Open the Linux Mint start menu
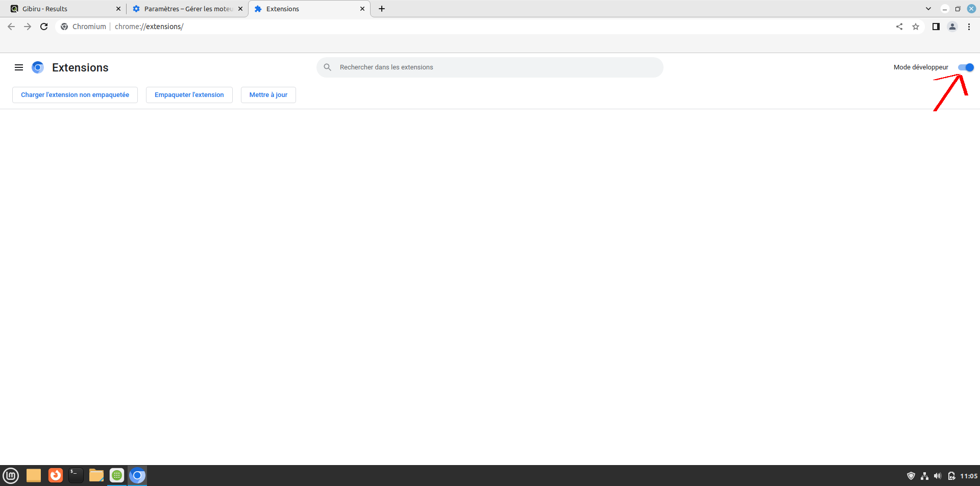Screen dimensions: 980x486 11,476
